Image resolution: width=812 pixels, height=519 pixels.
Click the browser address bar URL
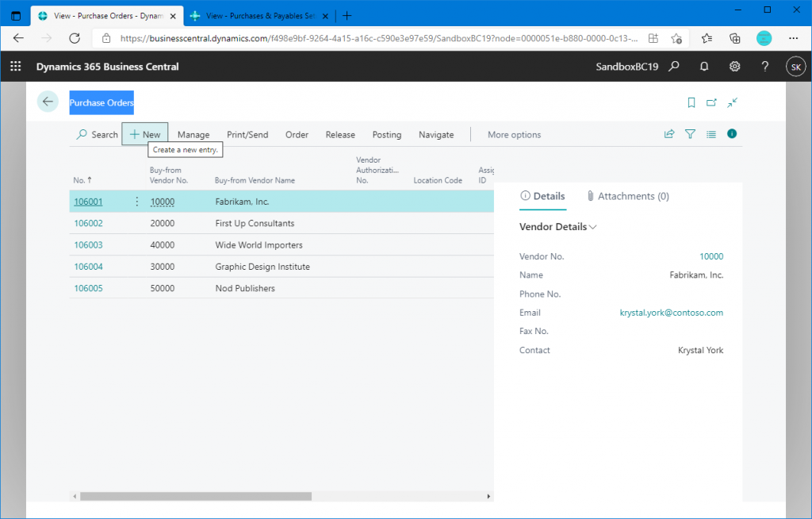click(379, 38)
